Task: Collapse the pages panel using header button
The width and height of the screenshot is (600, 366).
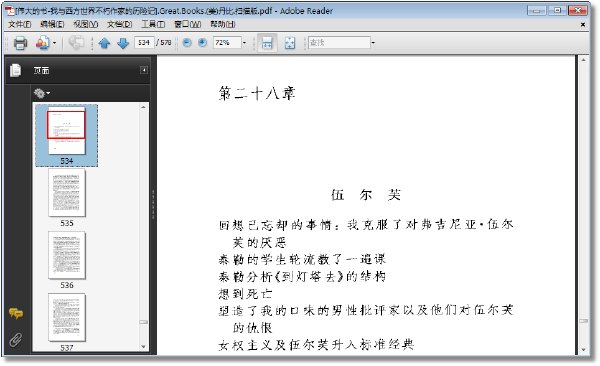Action: click(144, 70)
